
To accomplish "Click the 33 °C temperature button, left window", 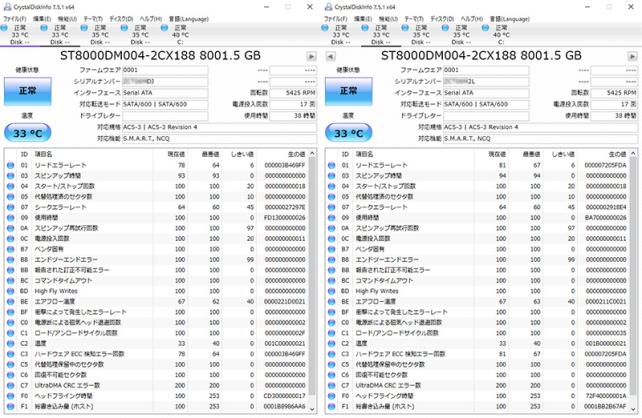I will pos(28,133).
